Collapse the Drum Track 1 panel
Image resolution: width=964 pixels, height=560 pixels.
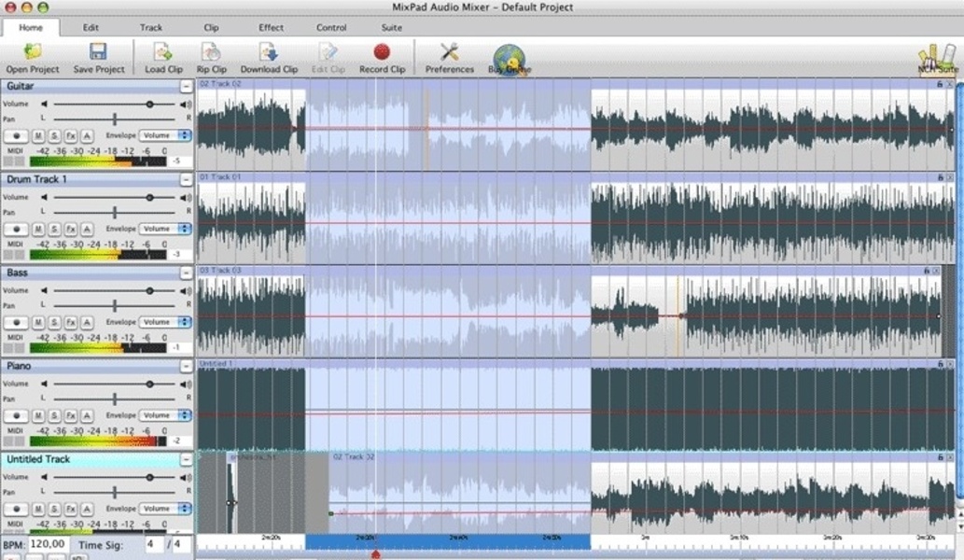(187, 179)
